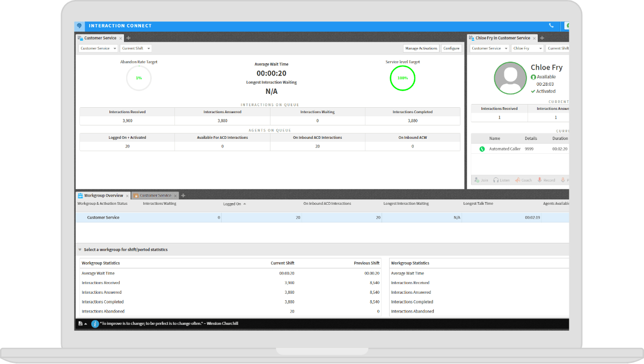Image resolution: width=644 pixels, height=364 pixels.
Task: Click the Interactions Received value 3,900 in the queue table
Action: [x=127, y=121]
